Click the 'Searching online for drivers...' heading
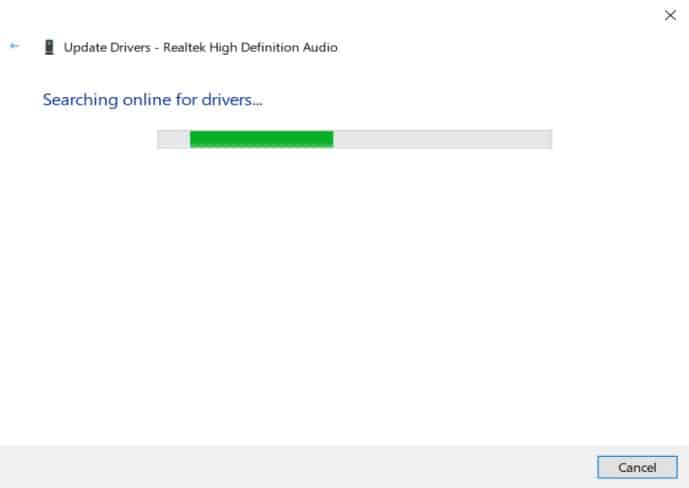 (x=158, y=100)
